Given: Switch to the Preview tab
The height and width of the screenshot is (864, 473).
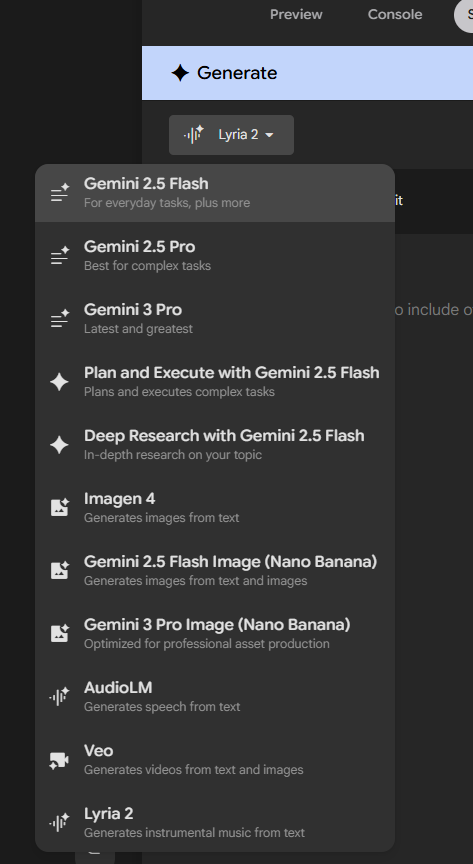Looking at the screenshot, I should tap(296, 14).
